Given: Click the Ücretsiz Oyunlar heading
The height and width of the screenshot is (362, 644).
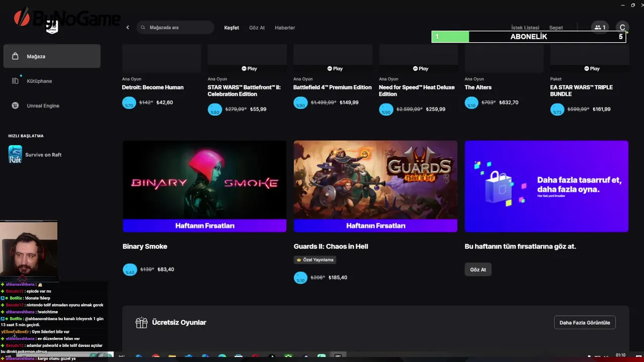Looking at the screenshot, I should (x=179, y=323).
